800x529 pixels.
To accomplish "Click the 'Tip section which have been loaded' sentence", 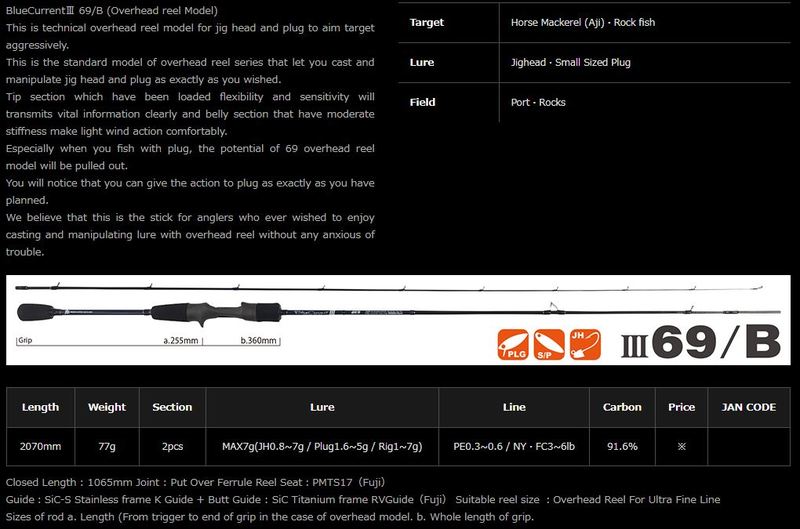I will 190,114.
